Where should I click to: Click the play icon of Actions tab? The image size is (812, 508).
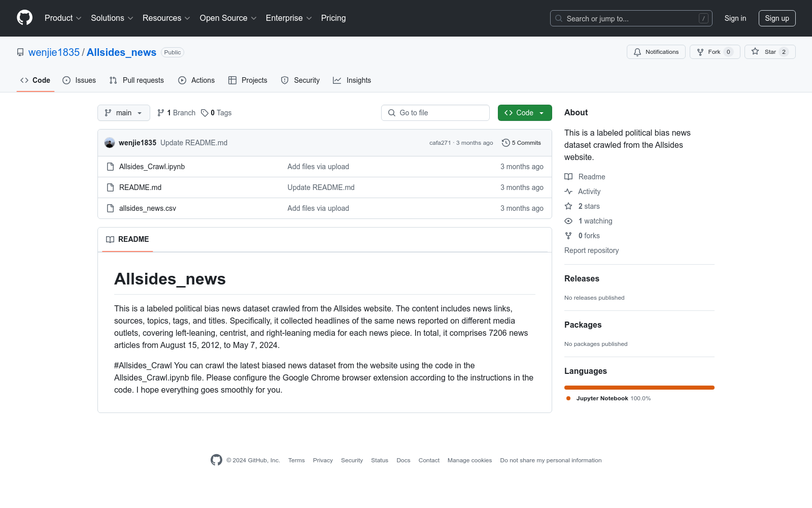(x=182, y=80)
